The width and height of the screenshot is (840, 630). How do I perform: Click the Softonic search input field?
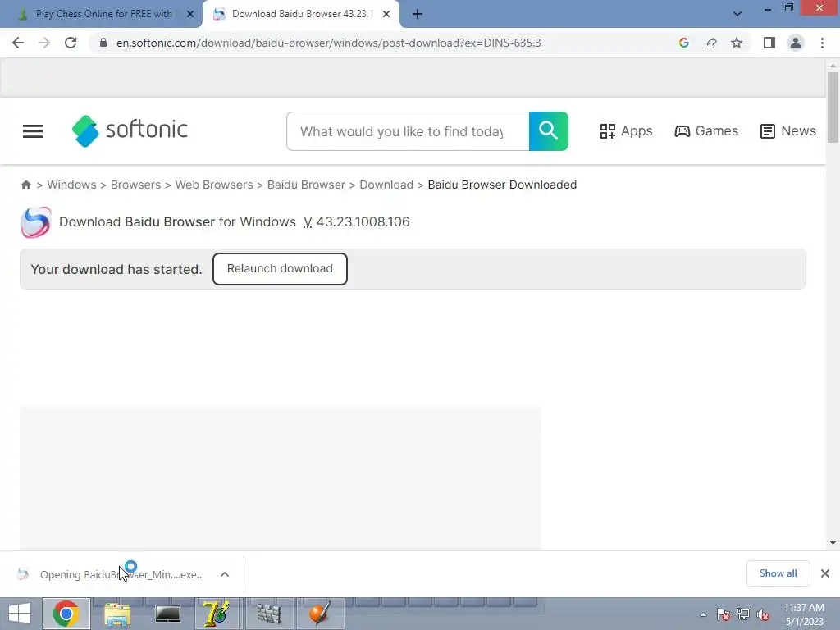(408, 131)
